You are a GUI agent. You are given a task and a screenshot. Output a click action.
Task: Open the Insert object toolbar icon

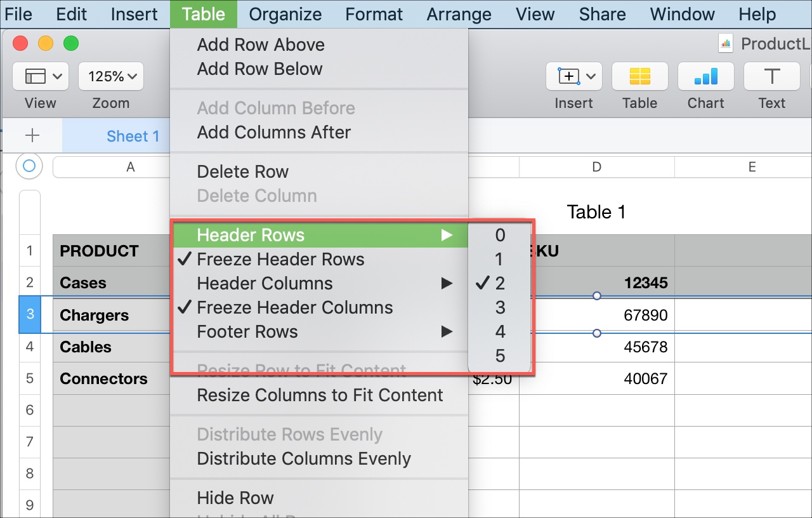573,76
